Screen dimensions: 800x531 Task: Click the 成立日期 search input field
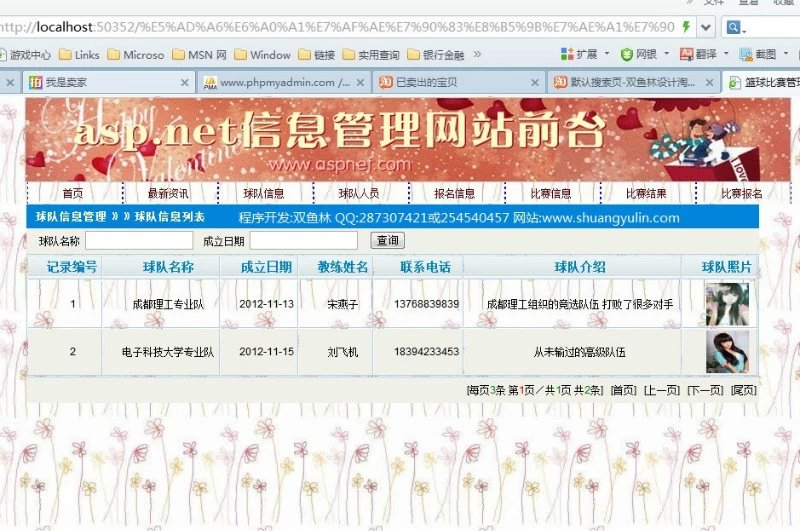[304, 240]
